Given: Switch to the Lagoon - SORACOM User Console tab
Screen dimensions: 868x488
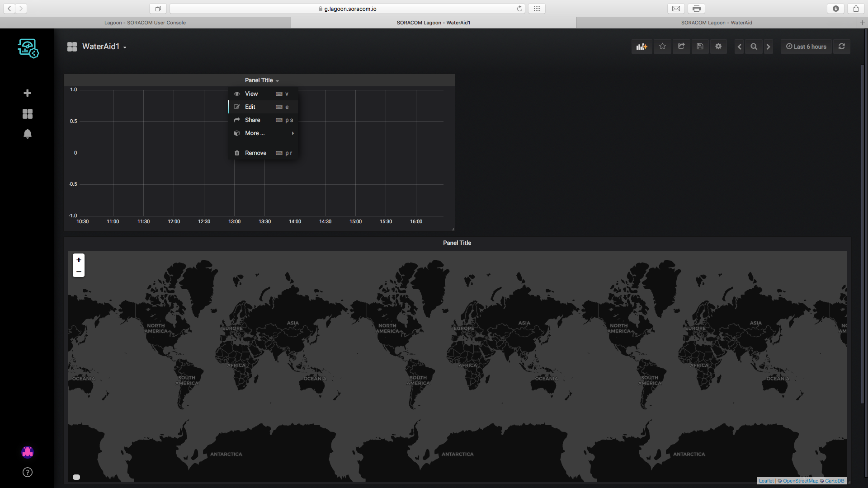Looking at the screenshot, I should click(145, 23).
